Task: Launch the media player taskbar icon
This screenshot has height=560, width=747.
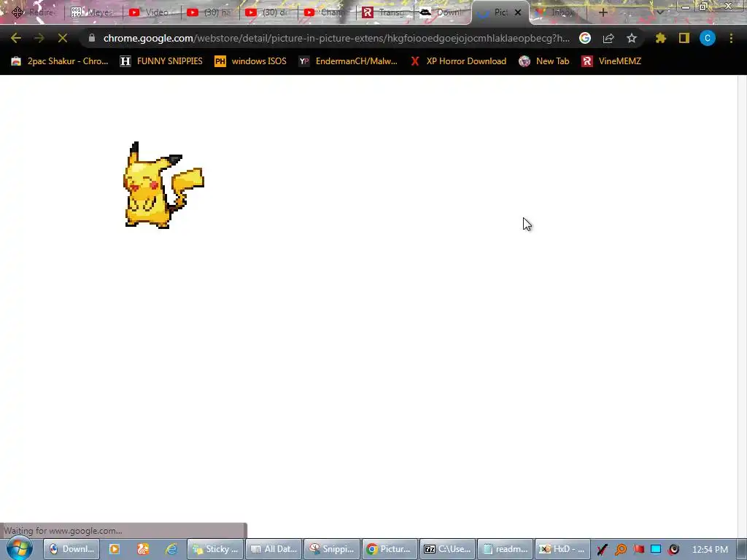Action: 115,549
